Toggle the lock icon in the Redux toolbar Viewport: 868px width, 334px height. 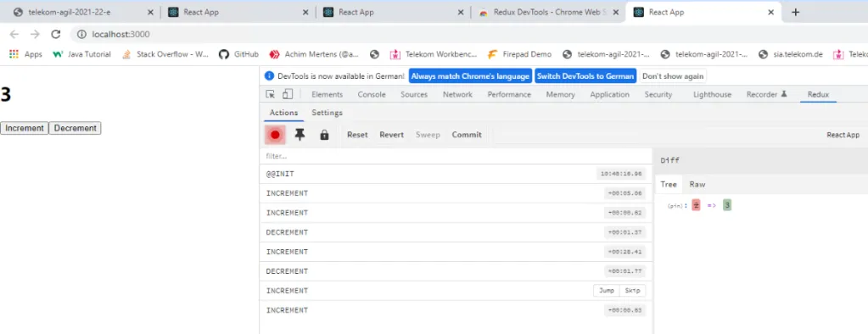tap(324, 135)
